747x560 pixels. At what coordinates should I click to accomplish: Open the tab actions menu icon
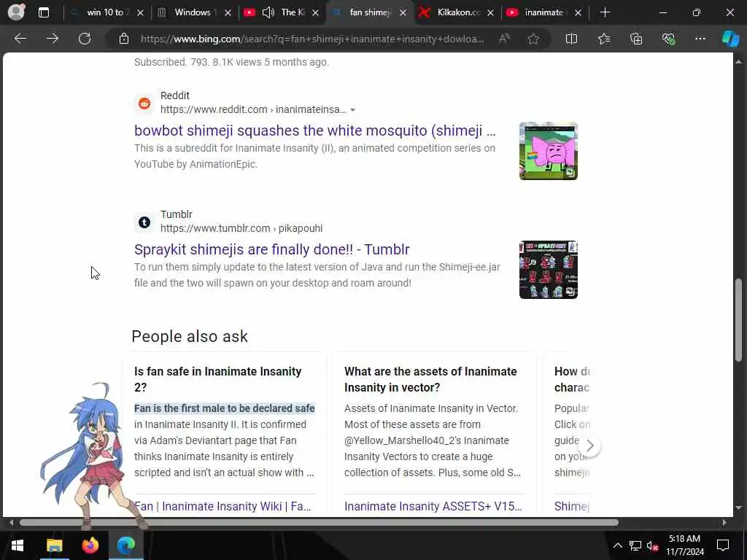coord(44,12)
